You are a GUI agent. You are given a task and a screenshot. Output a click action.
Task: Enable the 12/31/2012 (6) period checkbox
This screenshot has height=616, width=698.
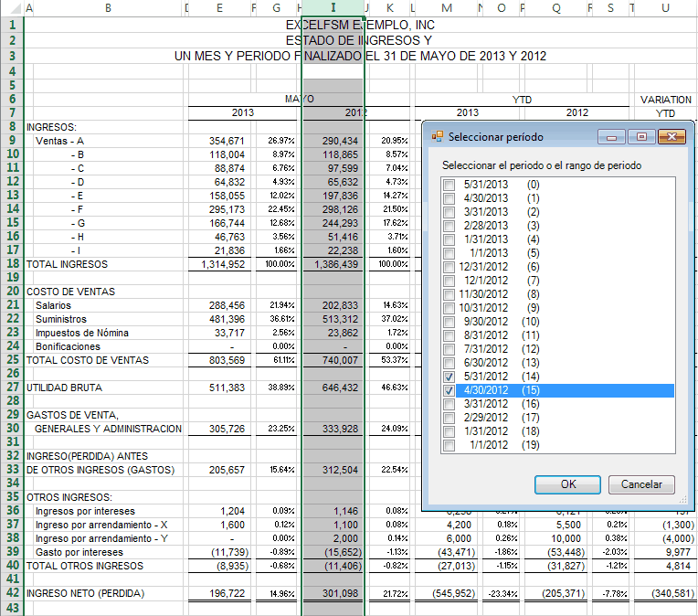449,267
